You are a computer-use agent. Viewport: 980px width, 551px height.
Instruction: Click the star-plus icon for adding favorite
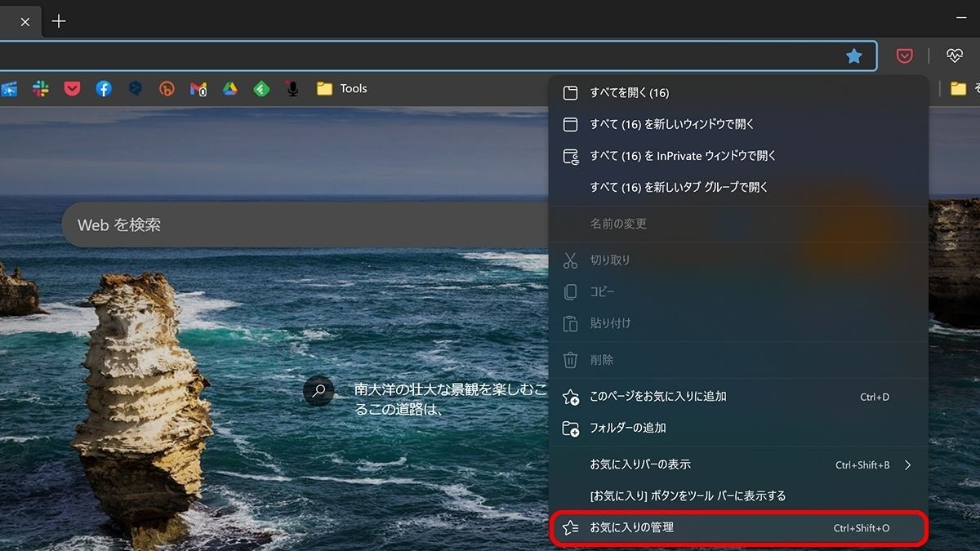point(571,397)
